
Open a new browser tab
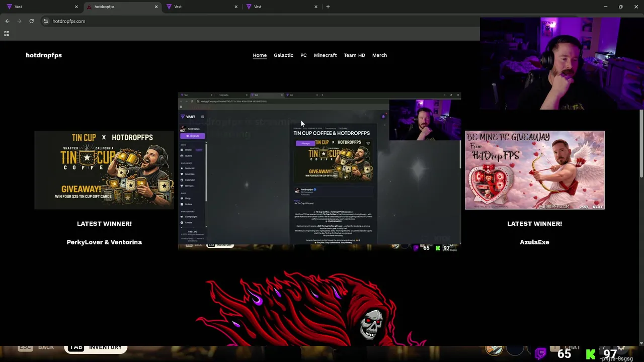tap(328, 7)
